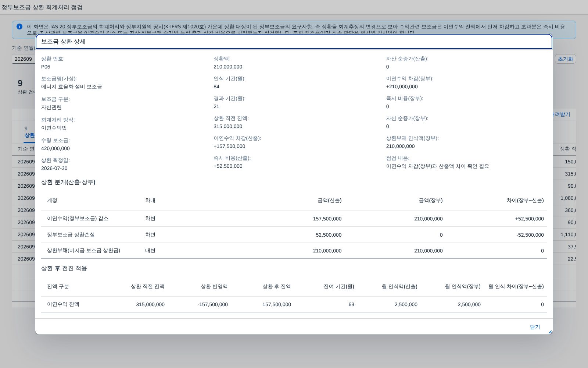Viewport: 588px width, 368px height.
Task: Click the -157,500,000 상환 반영액 cell
Action: [212, 304]
